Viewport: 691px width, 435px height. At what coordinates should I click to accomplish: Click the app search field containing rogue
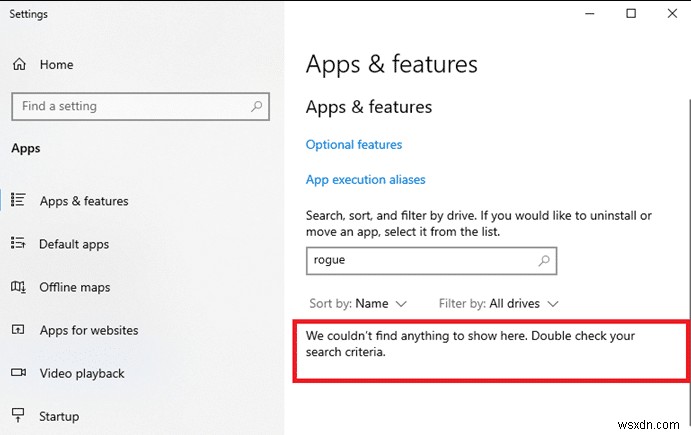(420, 260)
